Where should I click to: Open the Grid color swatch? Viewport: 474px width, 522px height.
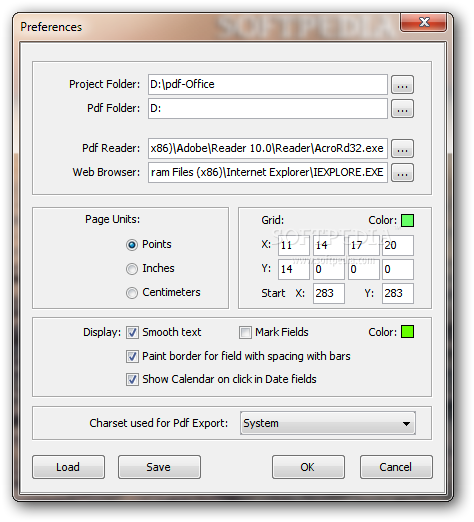(407, 221)
